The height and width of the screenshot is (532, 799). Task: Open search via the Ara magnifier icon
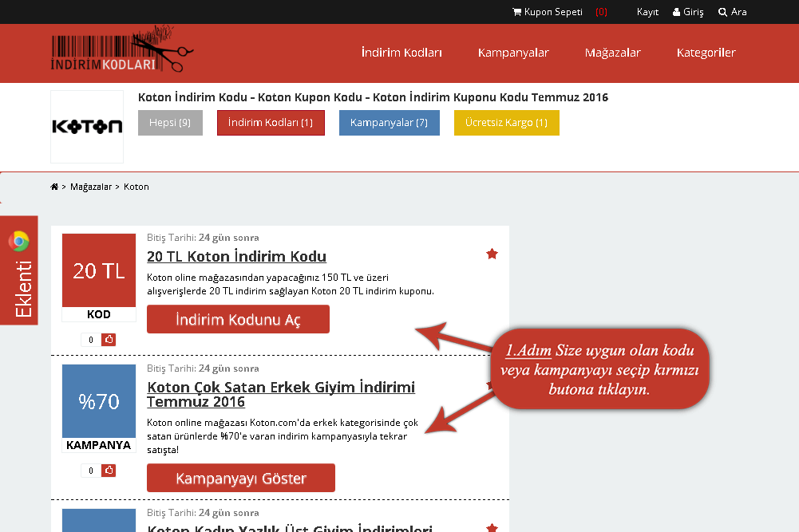point(722,12)
